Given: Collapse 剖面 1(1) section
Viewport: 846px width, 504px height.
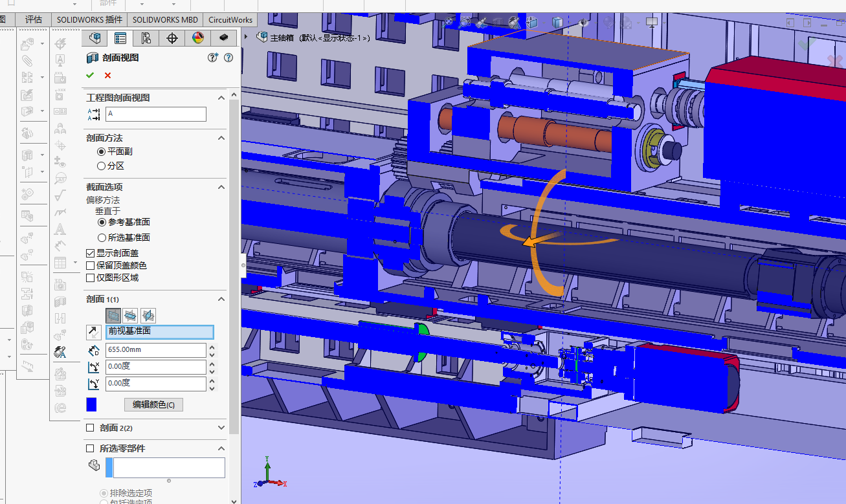Looking at the screenshot, I should (221, 299).
